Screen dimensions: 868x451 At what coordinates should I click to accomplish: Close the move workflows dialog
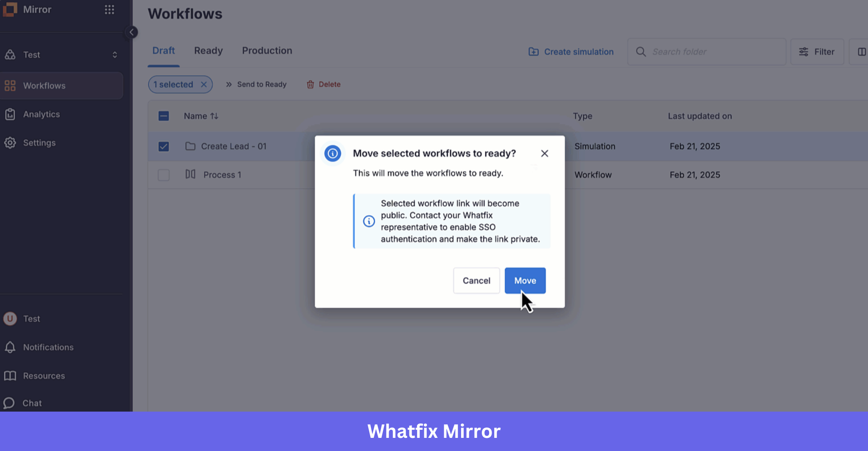pos(545,153)
